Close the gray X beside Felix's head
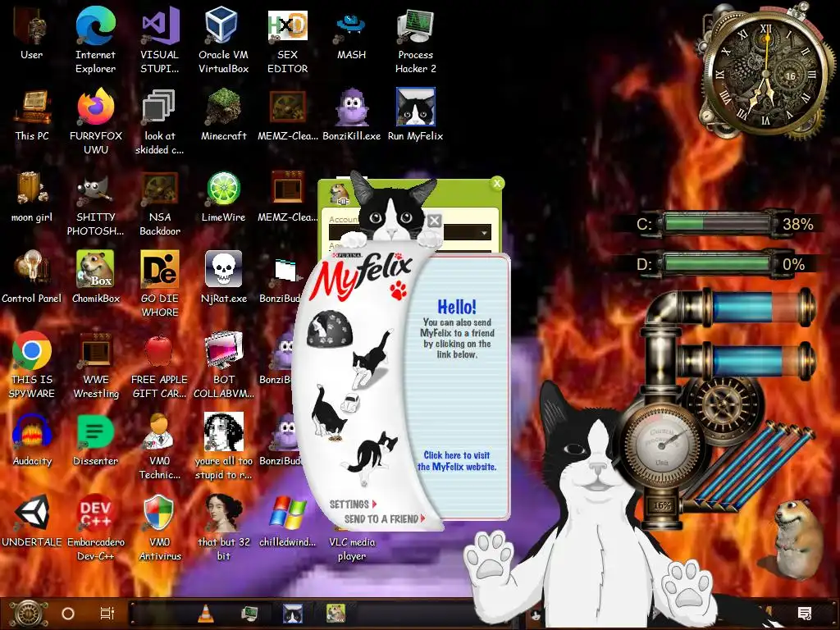840x630 pixels. coord(435,221)
